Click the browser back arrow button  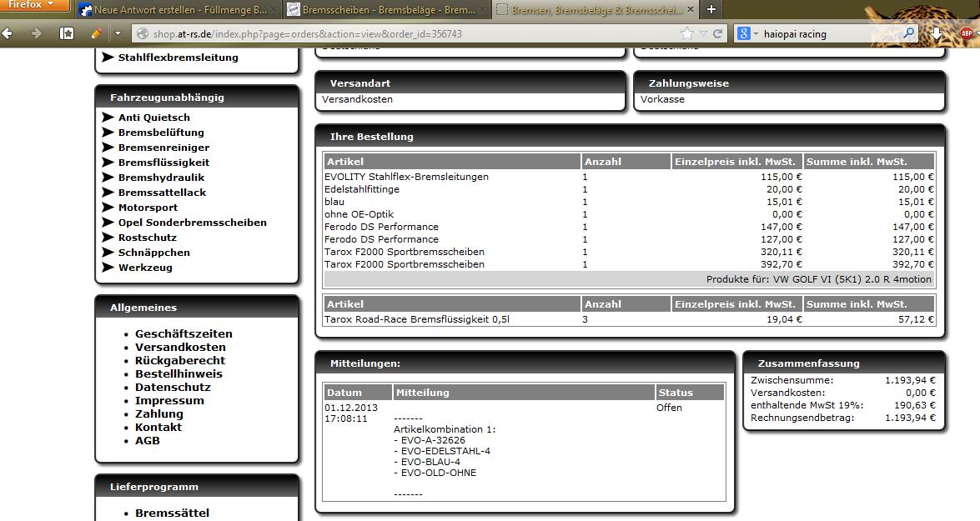(9, 33)
